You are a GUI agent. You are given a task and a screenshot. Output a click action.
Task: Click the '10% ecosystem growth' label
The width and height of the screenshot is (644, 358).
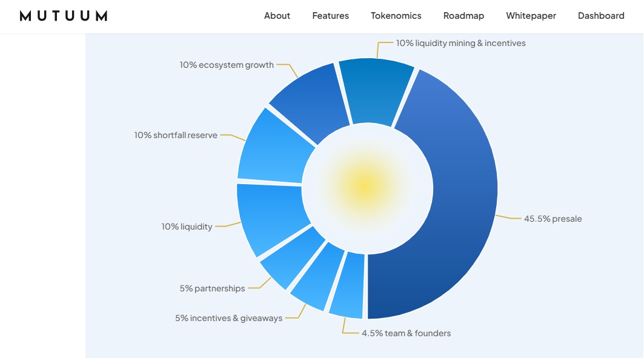(227, 64)
